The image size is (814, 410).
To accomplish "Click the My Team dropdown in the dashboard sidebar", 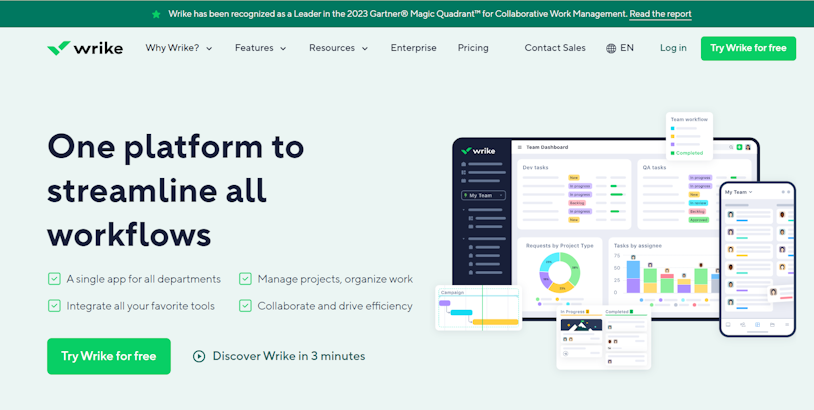I will 483,195.
